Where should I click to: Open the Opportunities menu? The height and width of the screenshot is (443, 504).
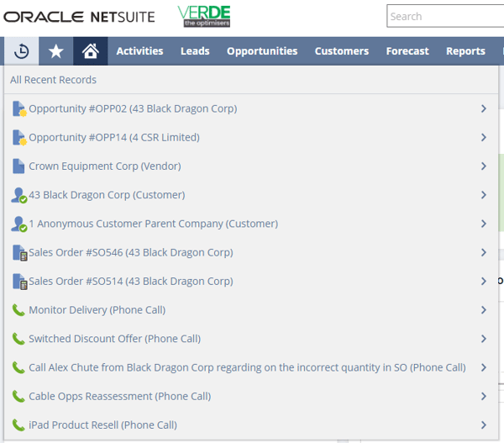pyautogui.click(x=262, y=51)
